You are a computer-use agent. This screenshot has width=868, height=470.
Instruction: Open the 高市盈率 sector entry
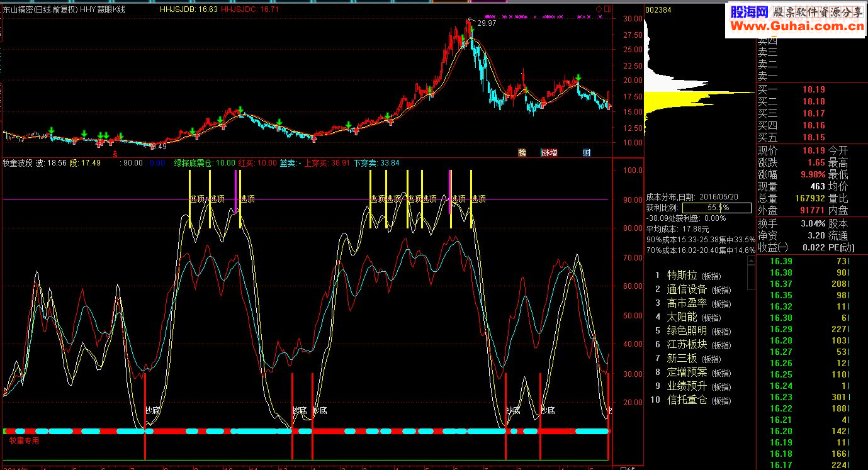(x=694, y=303)
